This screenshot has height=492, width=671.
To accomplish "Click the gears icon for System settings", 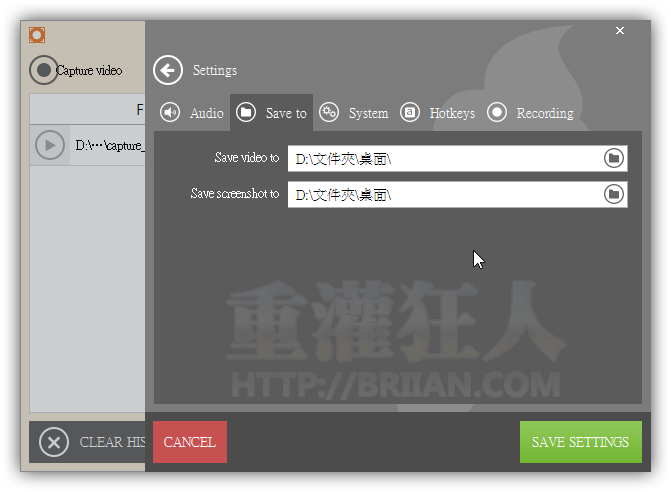I will [x=329, y=112].
